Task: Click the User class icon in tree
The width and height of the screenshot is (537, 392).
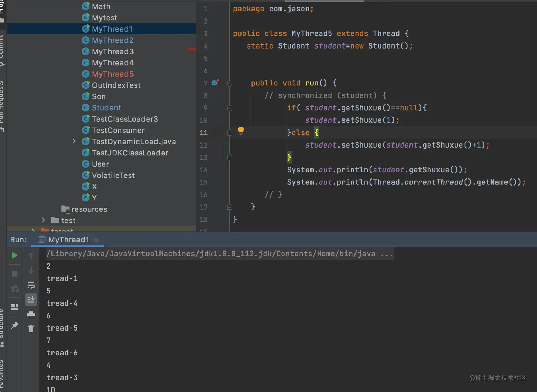Action: (86, 164)
